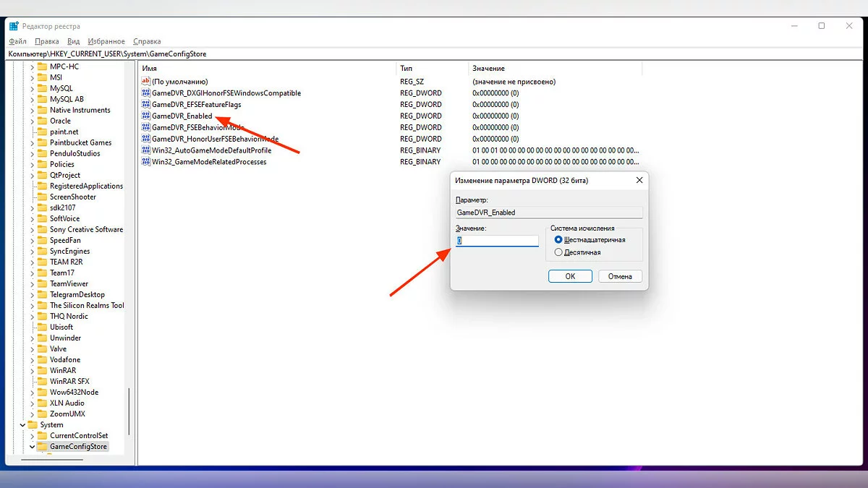Click the ZoomUMX folder icon
The image size is (868, 488).
pyautogui.click(x=42, y=414)
